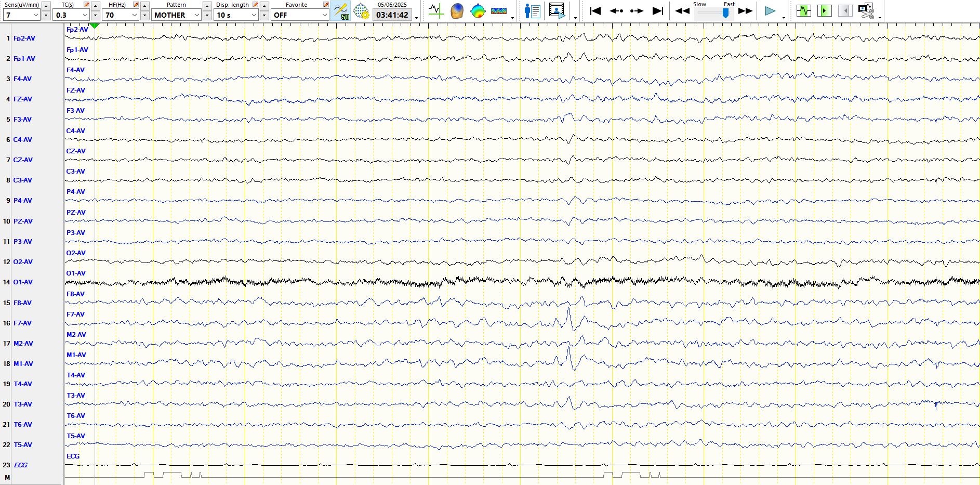Click the TC(s) down stepper arrow

tap(95, 16)
